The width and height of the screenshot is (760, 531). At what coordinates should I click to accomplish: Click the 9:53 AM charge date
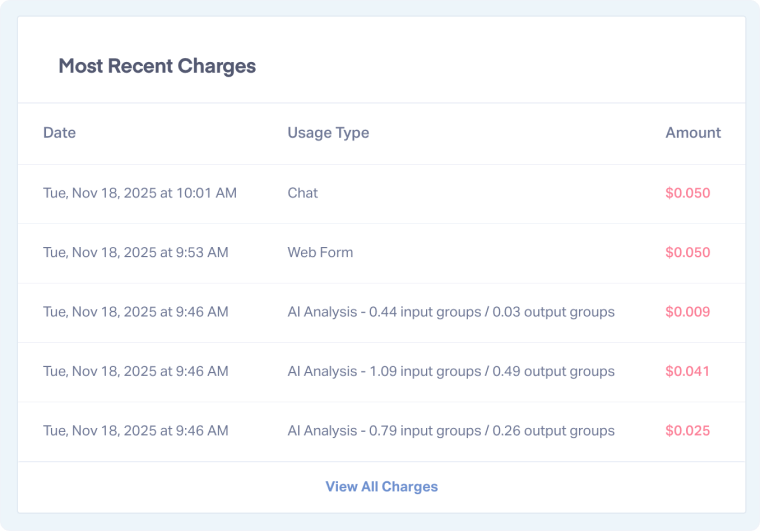136,252
